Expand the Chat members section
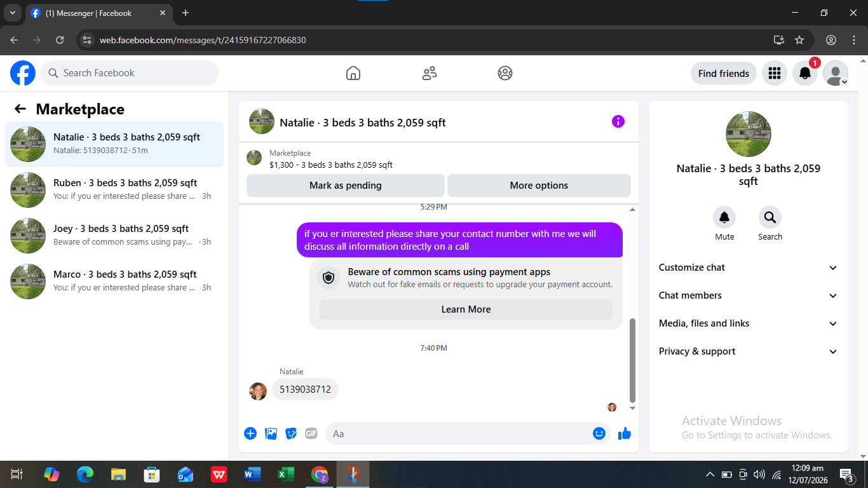 tap(749, 295)
